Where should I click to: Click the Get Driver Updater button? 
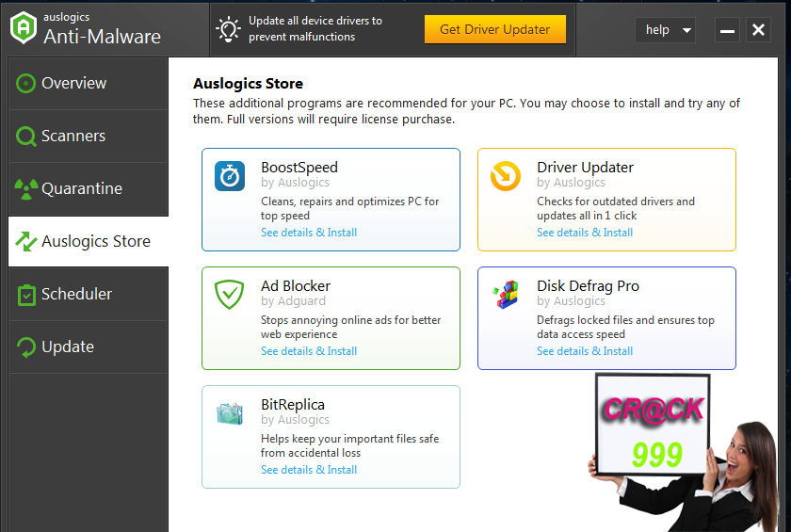click(x=495, y=29)
